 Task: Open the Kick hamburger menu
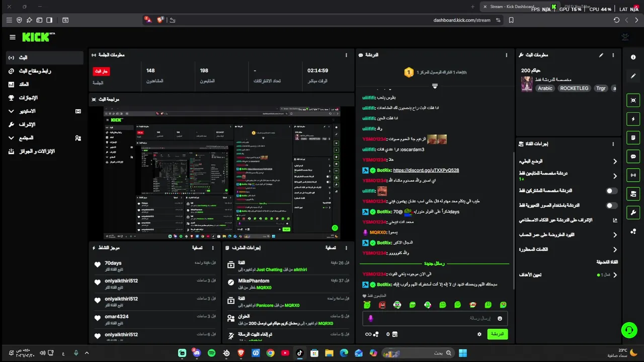point(13,37)
